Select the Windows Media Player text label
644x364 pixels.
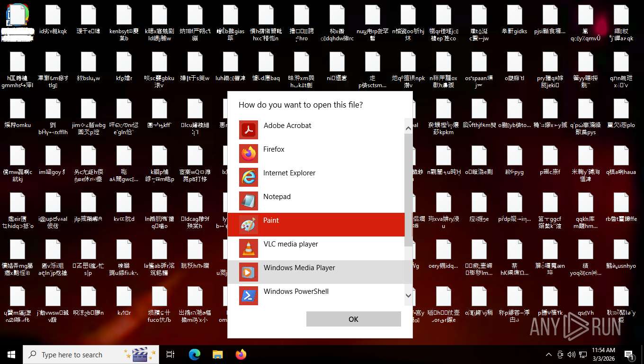[x=299, y=268]
